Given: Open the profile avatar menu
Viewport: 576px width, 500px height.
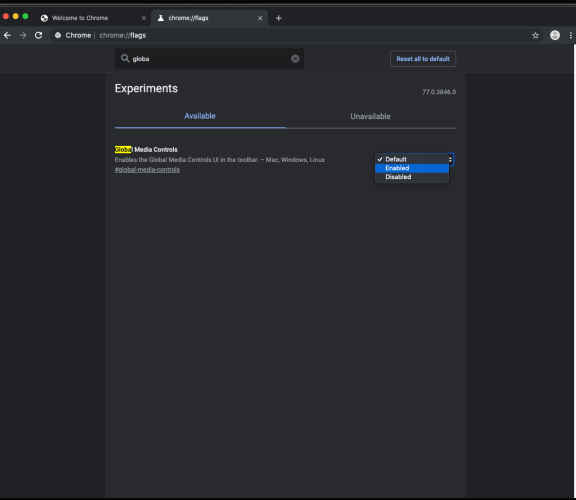Looking at the screenshot, I should coord(555,35).
